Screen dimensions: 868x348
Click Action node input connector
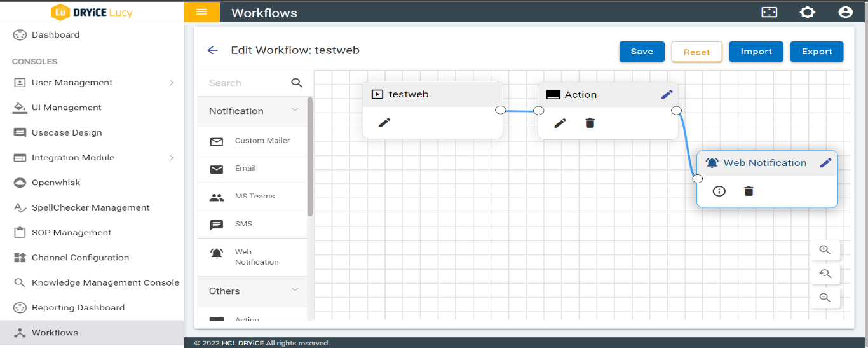tap(539, 110)
